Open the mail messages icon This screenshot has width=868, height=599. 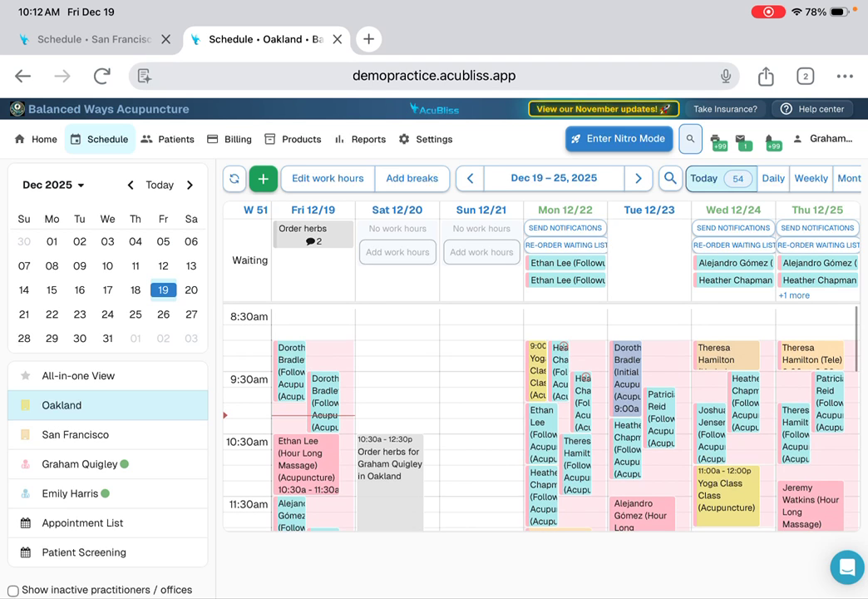[742, 140]
